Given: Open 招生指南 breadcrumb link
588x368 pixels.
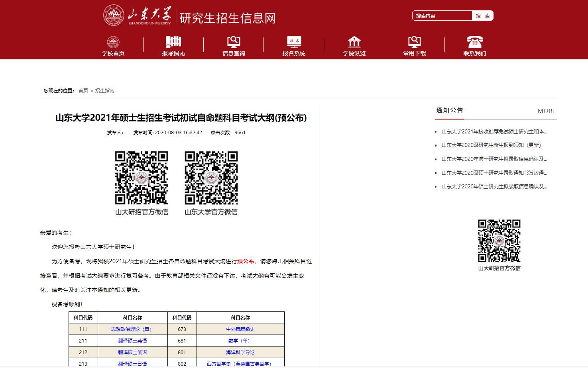Looking at the screenshot, I should [x=105, y=91].
